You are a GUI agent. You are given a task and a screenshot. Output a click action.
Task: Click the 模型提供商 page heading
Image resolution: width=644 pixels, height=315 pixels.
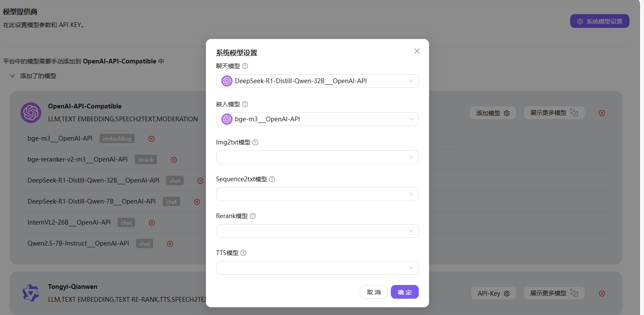(20, 12)
